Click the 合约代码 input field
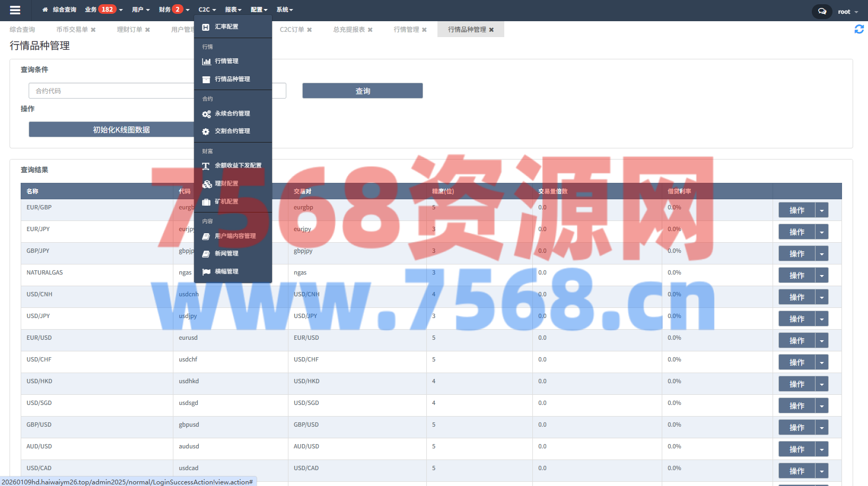Viewport: 868px width, 486px height. (111, 91)
